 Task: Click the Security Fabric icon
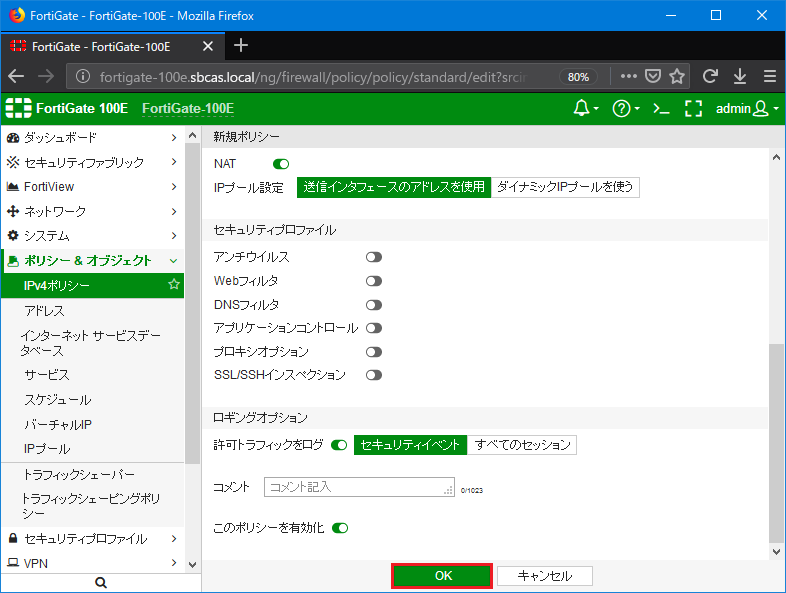(13, 162)
